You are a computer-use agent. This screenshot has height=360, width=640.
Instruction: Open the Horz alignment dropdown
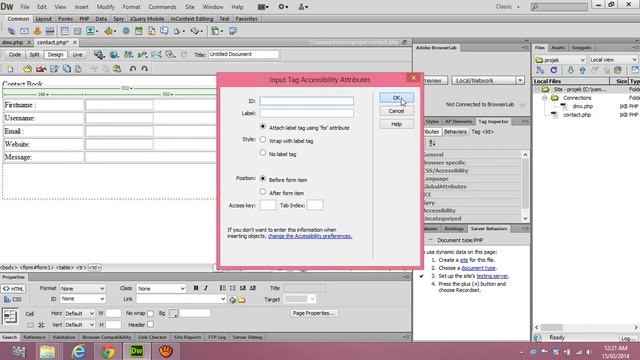pyautogui.click(x=80, y=313)
